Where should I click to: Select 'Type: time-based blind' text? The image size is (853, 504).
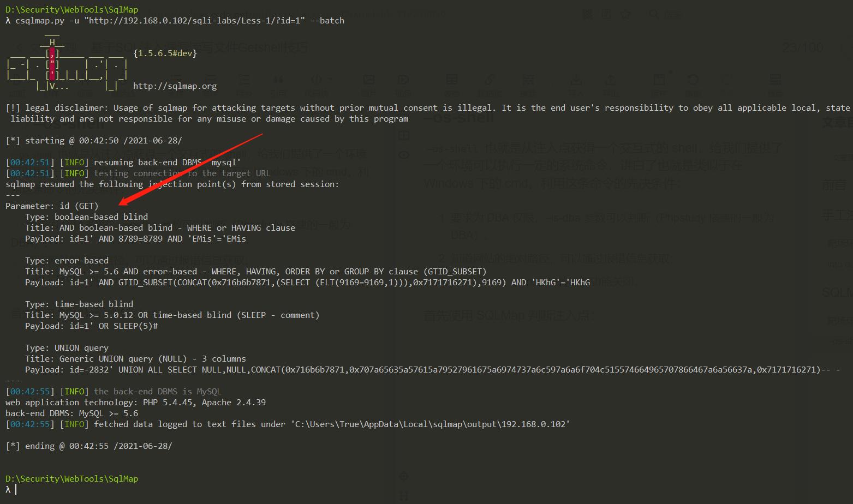pos(79,304)
